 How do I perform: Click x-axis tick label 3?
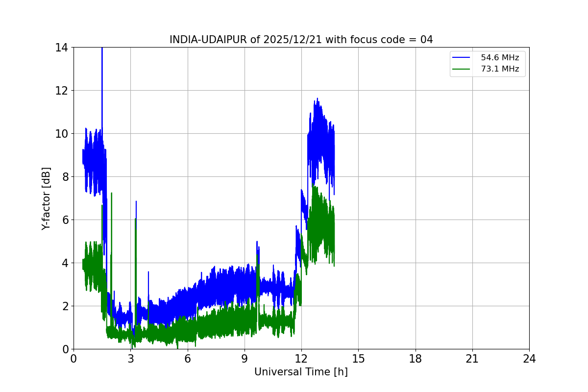pyautogui.click(x=130, y=359)
